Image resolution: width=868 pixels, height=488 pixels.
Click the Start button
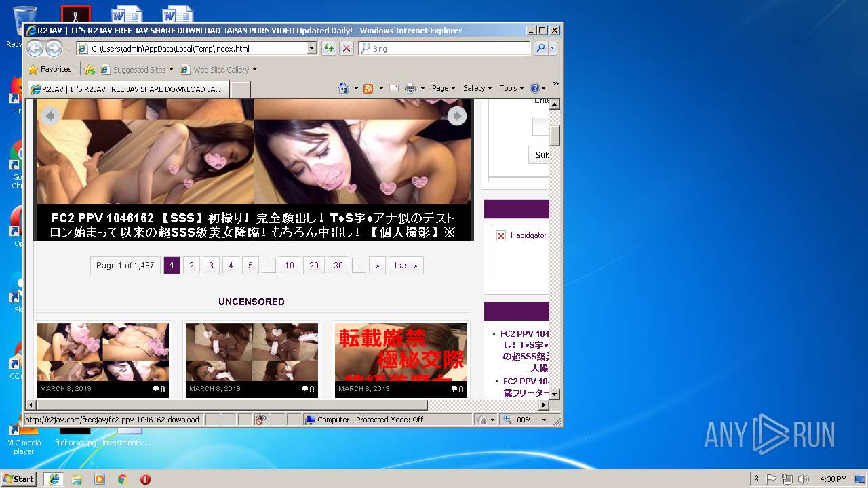click(19, 479)
